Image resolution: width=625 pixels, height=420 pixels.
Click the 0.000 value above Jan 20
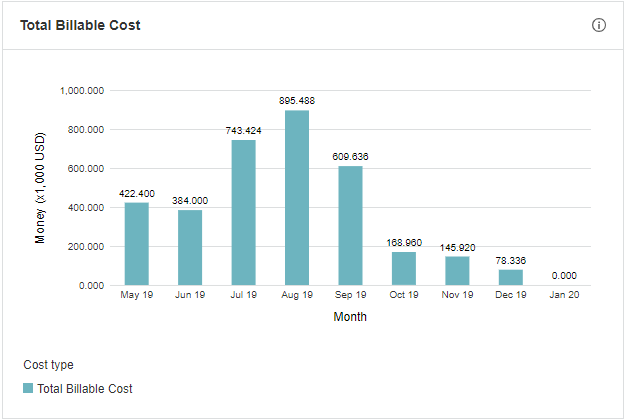pos(564,276)
